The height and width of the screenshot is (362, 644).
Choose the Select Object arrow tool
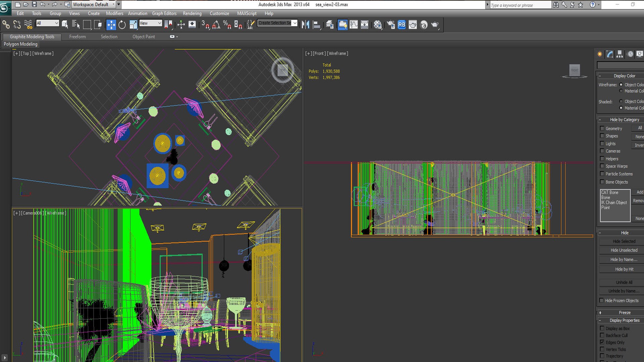click(x=65, y=24)
